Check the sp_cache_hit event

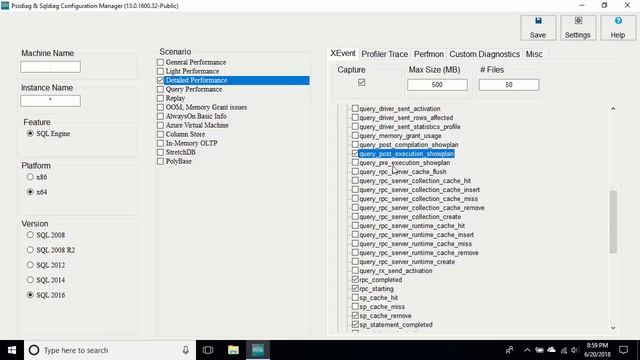tap(355, 298)
